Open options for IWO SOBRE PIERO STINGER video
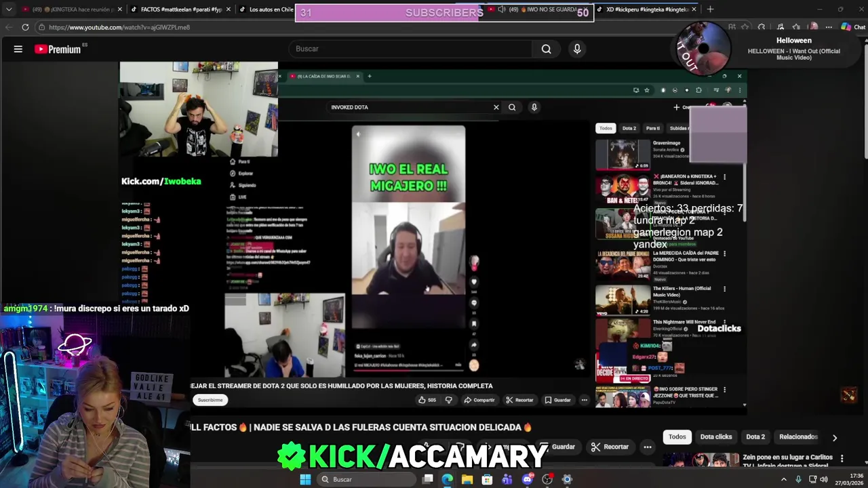The width and height of the screenshot is (868, 488). coord(724,390)
